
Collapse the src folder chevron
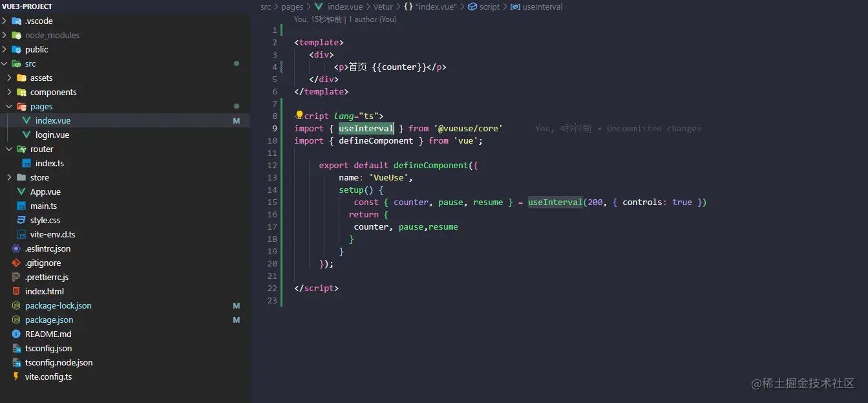[x=5, y=63]
